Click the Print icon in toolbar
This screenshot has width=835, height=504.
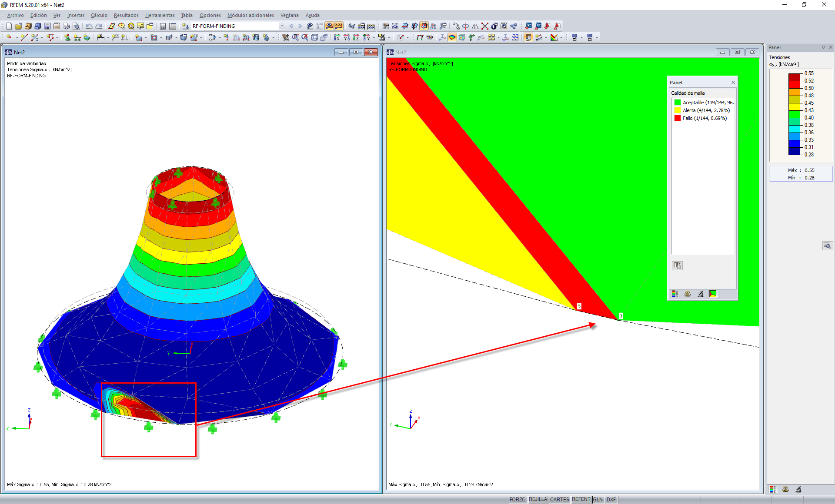(67, 26)
